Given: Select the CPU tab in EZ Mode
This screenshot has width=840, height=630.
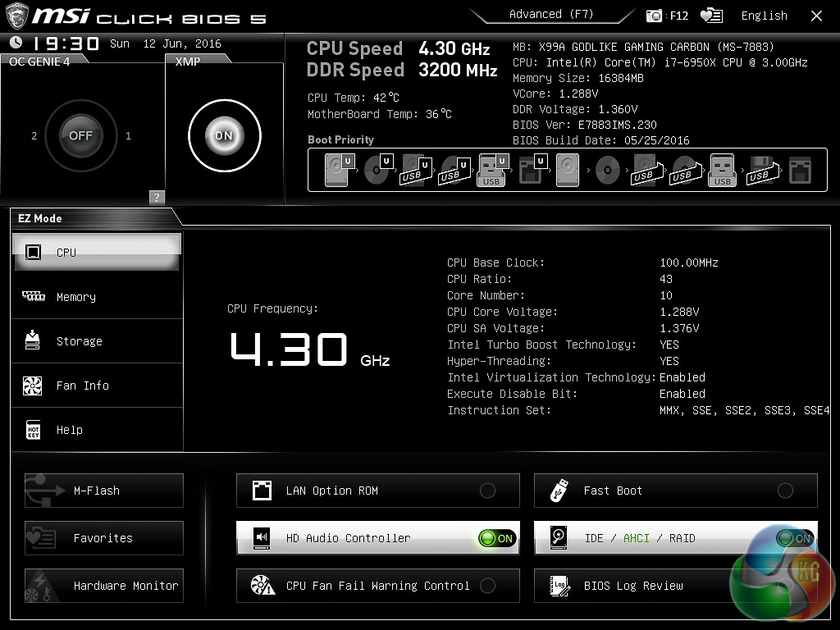Looking at the screenshot, I should [97, 253].
